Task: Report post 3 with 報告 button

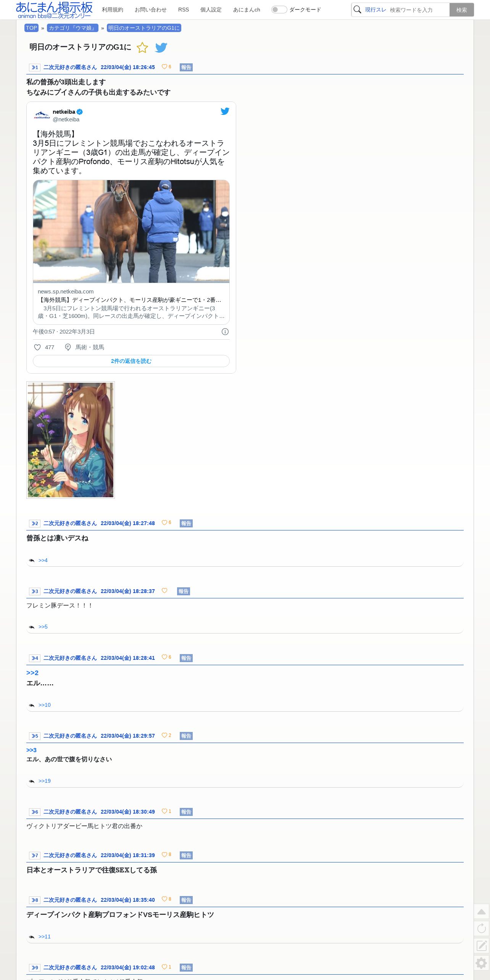Action: tap(184, 592)
